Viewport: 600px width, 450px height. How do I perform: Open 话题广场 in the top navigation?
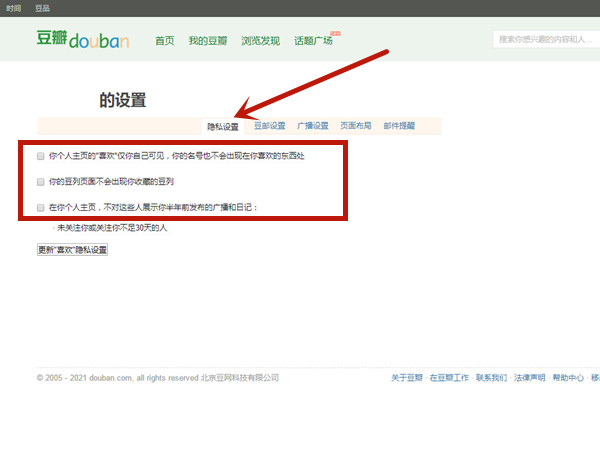[313, 41]
